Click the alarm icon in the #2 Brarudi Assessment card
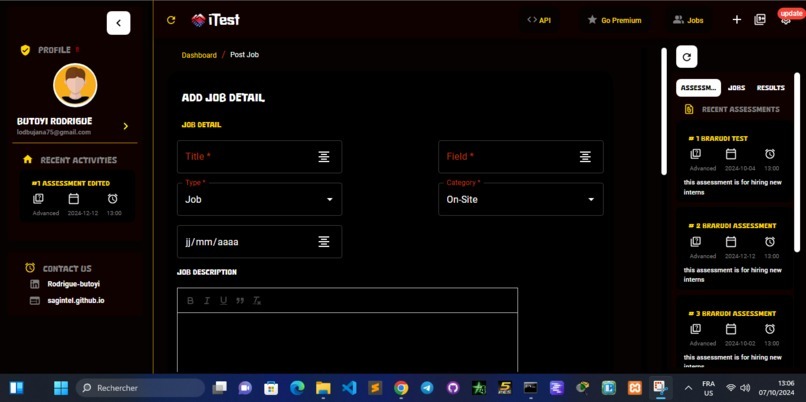 click(x=770, y=242)
